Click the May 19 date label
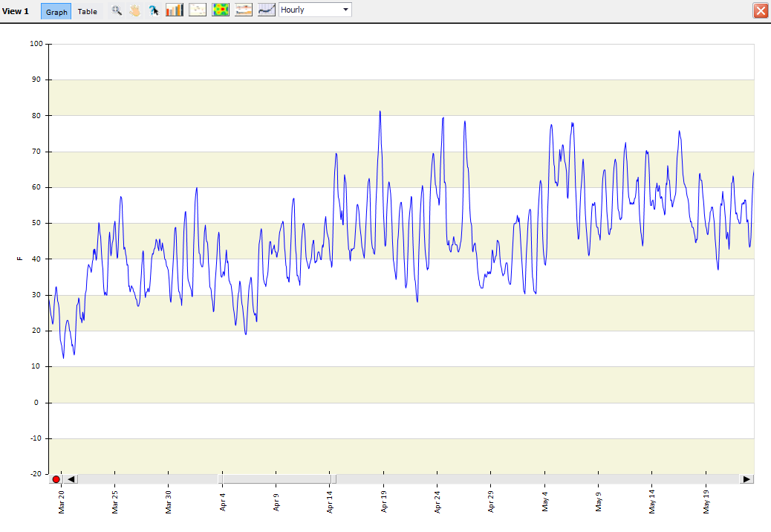 click(706, 502)
